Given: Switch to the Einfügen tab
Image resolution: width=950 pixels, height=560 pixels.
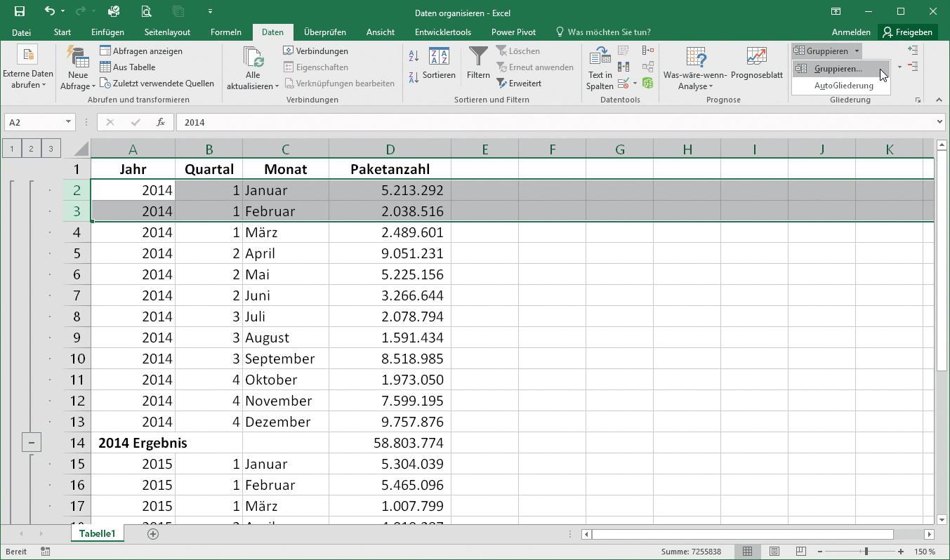Looking at the screenshot, I should pos(107,32).
